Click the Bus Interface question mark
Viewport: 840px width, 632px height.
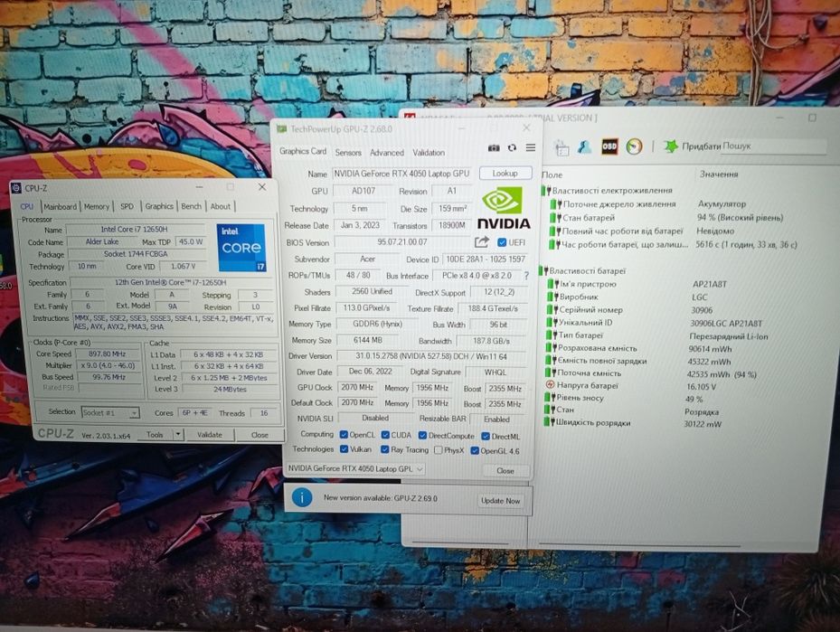(526, 276)
